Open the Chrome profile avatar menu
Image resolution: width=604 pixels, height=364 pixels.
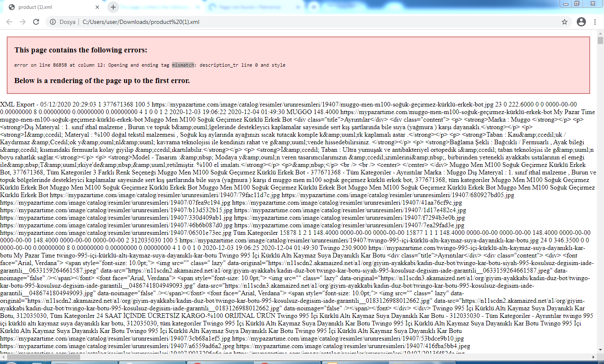pyautogui.click(x=581, y=22)
